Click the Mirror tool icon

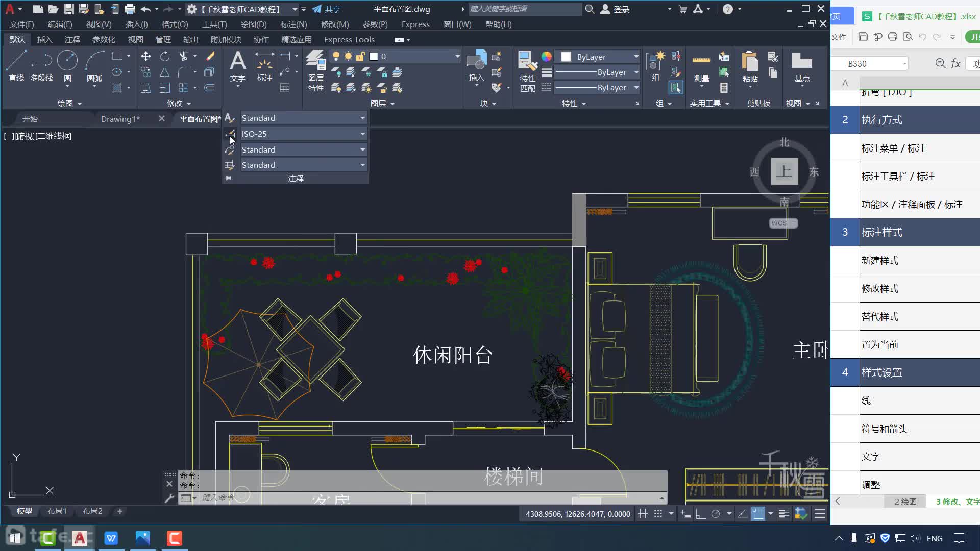coord(165,72)
